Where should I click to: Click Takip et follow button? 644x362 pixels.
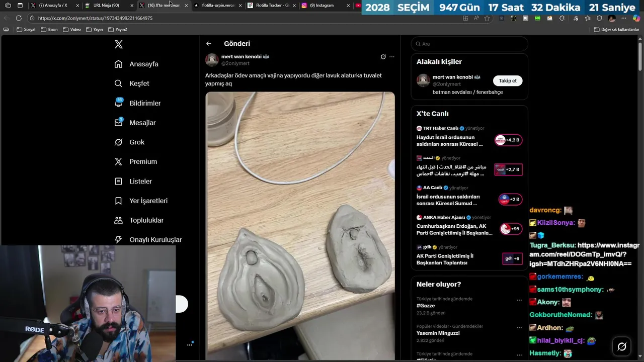(x=508, y=80)
